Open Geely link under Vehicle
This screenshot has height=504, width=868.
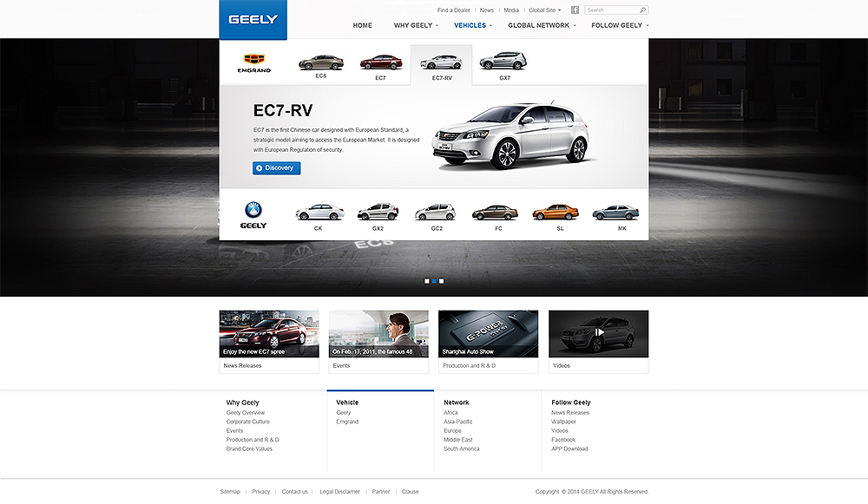343,413
